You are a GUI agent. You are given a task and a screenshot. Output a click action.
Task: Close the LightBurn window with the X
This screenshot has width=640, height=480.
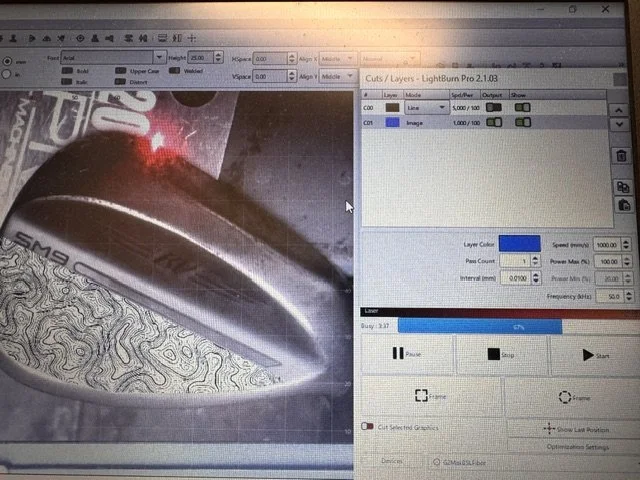pyautogui.click(x=605, y=9)
